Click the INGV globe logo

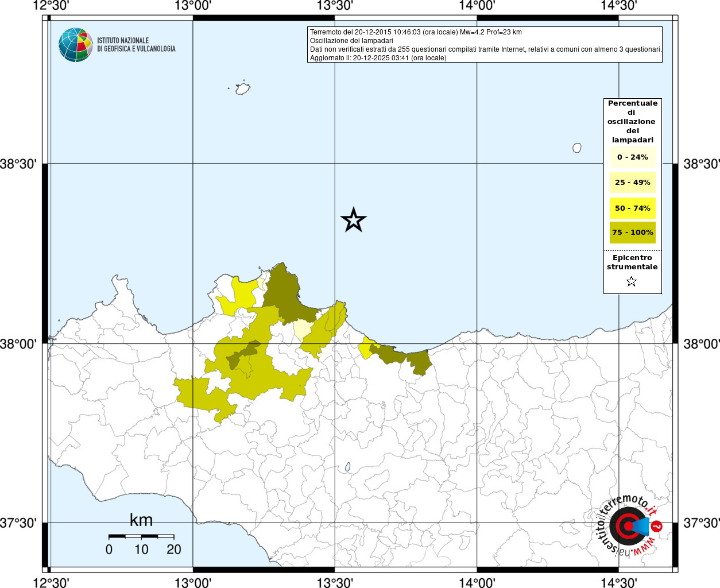(75, 45)
